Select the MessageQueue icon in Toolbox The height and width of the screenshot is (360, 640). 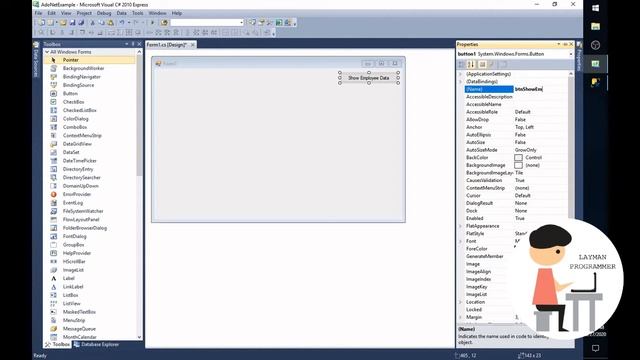(53, 329)
